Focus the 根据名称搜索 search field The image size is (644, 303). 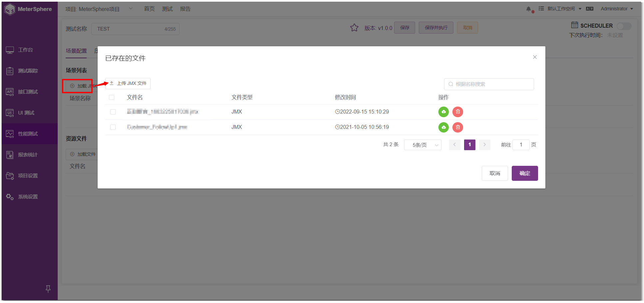[x=489, y=84]
